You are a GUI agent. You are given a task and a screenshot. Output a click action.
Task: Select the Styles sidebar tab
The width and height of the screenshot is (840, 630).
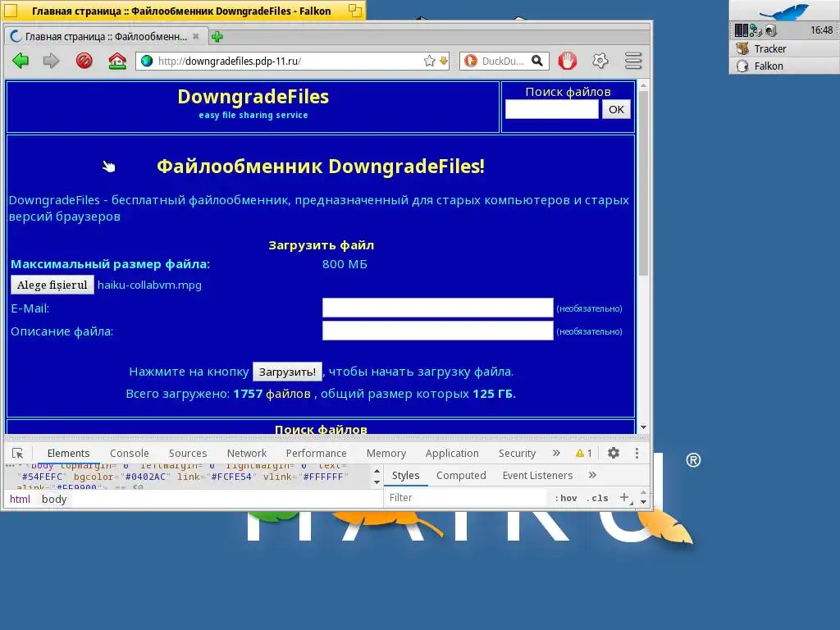click(x=405, y=475)
